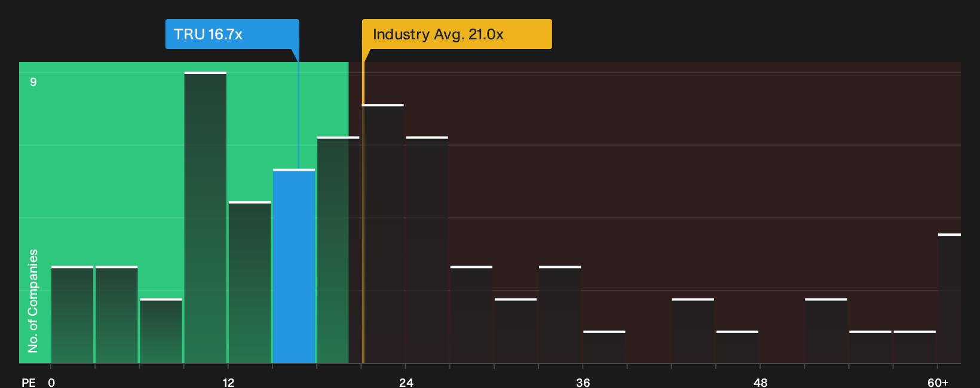Image resolution: width=980 pixels, height=388 pixels.
Task: Click the x-axis label 24
Action: [x=406, y=382]
